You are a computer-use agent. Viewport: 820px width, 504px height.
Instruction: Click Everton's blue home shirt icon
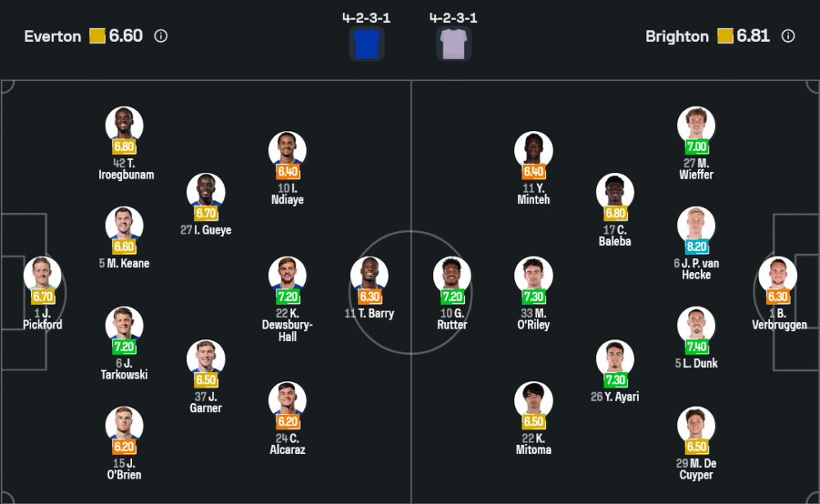367,43
